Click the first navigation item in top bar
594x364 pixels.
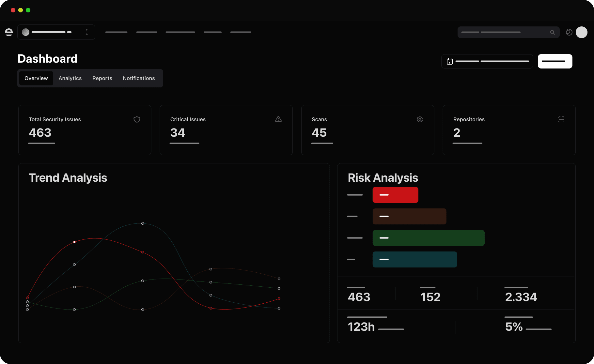tap(116, 32)
